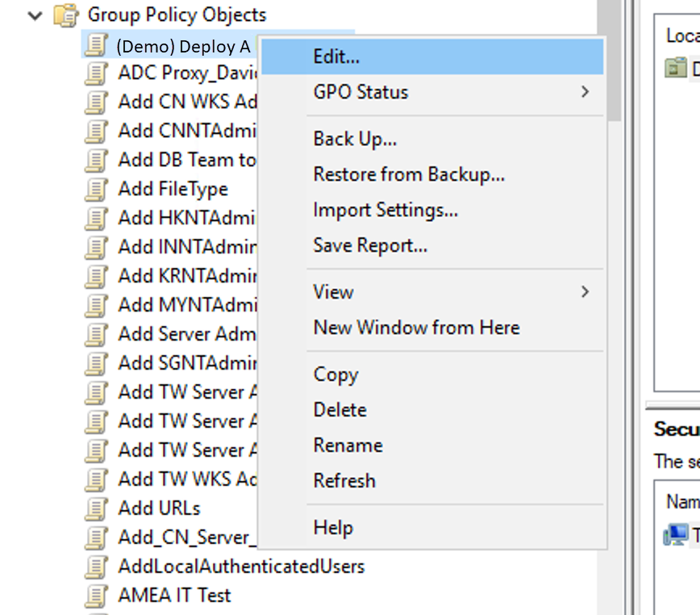
Task: Click the GPO icon next to Add URLs
Action: (x=97, y=509)
